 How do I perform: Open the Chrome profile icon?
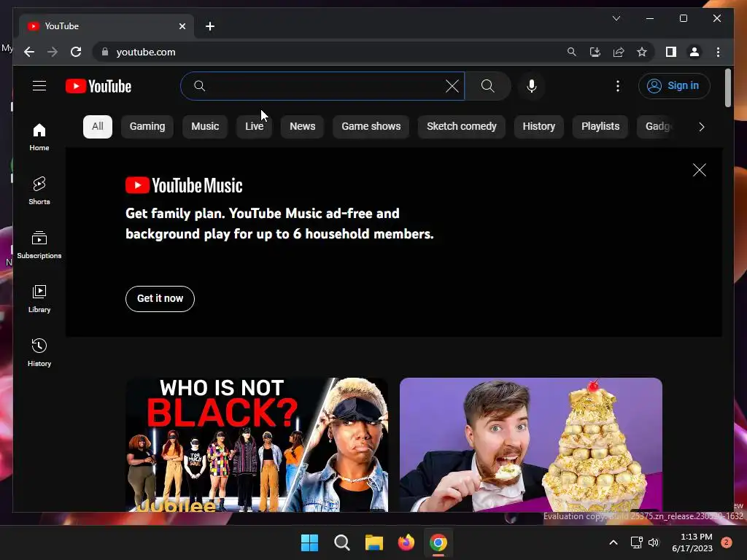click(x=694, y=52)
